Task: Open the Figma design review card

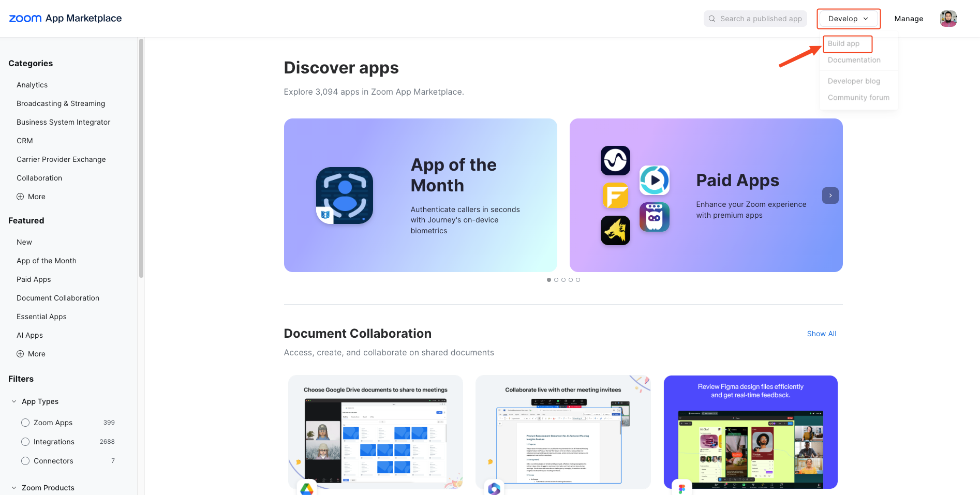Action: click(x=751, y=432)
